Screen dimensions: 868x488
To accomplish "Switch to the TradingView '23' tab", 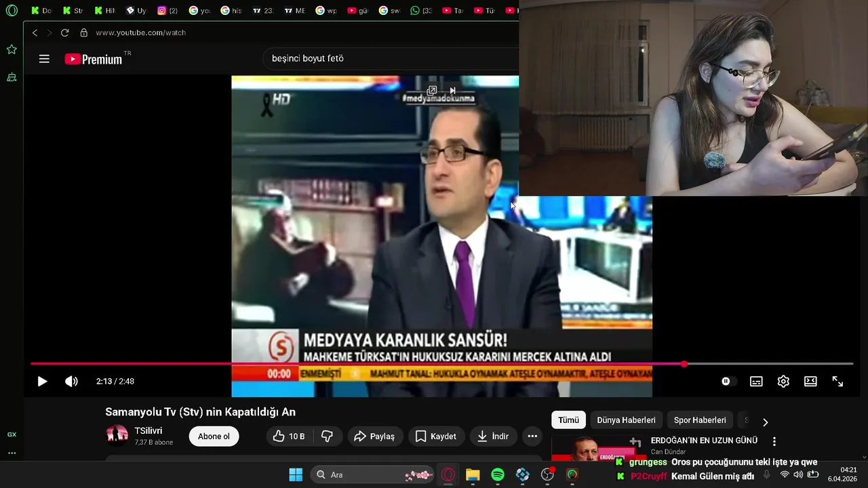I will (x=262, y=10).
